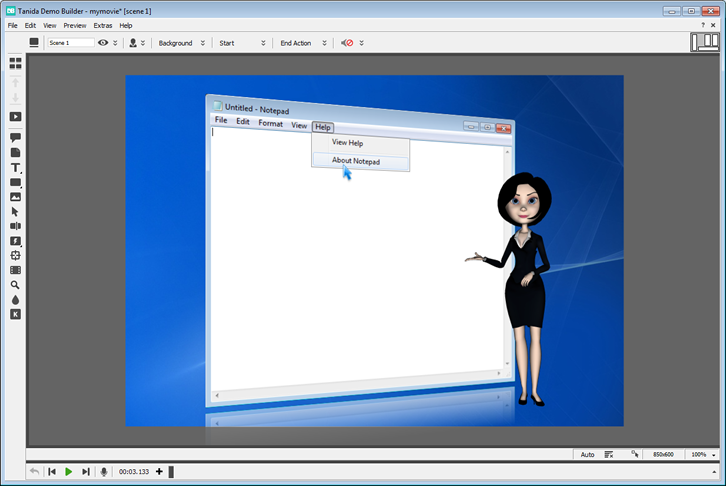Open the Demo Builder Help menu
Image resolution: width=726 pixels, height=486 pixels.
point(125,25)
